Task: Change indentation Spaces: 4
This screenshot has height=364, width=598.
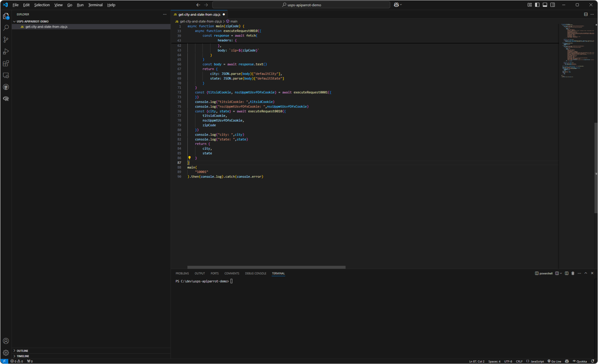Action: pos(494,361)
